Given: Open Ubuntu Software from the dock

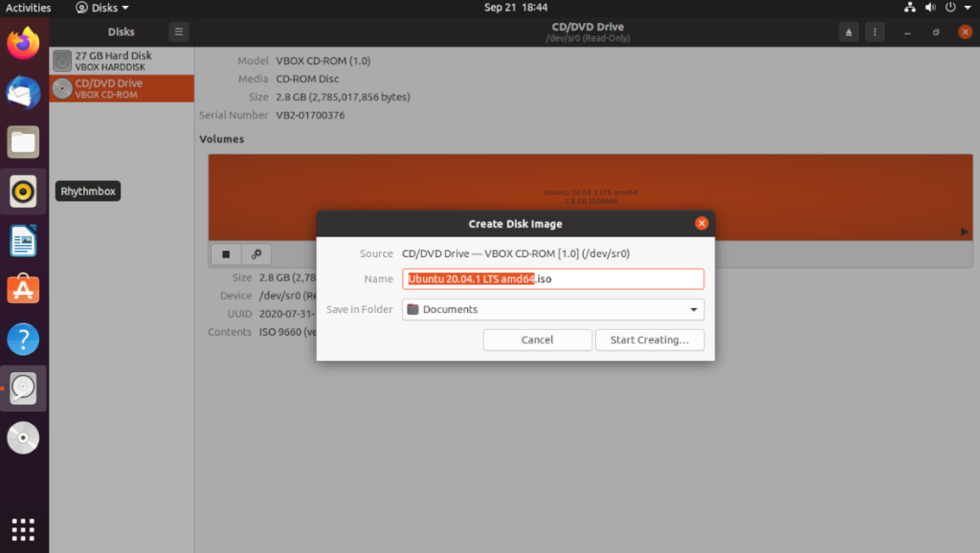Looking at the screenshot, I should (x=22, y=289).
